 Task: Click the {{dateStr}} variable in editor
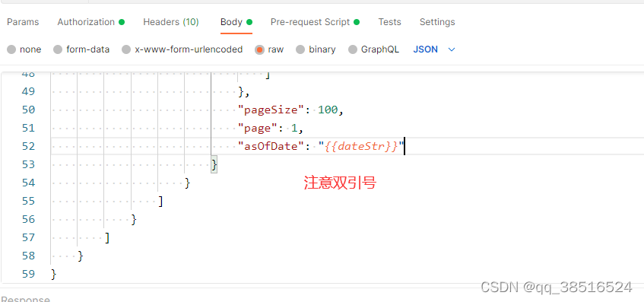[x=361, y=146]
